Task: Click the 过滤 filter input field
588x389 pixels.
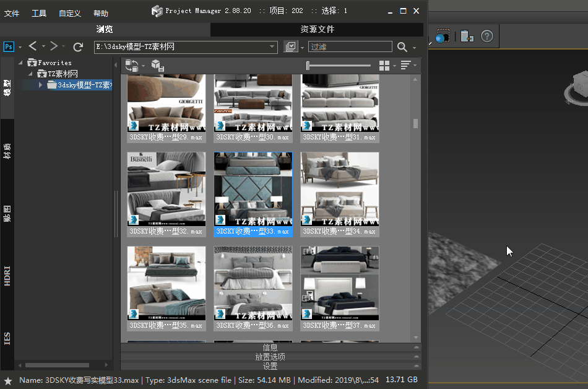Action: [350, 47]
